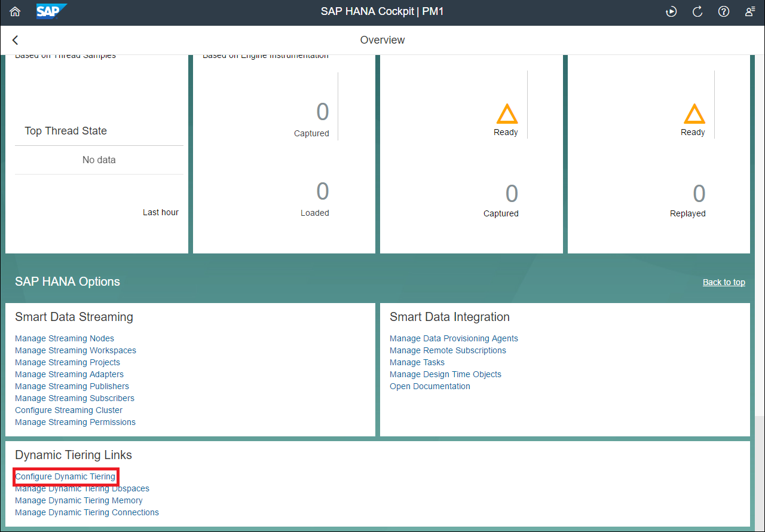Open Manage Streaming Publishers
This screenshot has height=532, width=765.
(72, 386)
